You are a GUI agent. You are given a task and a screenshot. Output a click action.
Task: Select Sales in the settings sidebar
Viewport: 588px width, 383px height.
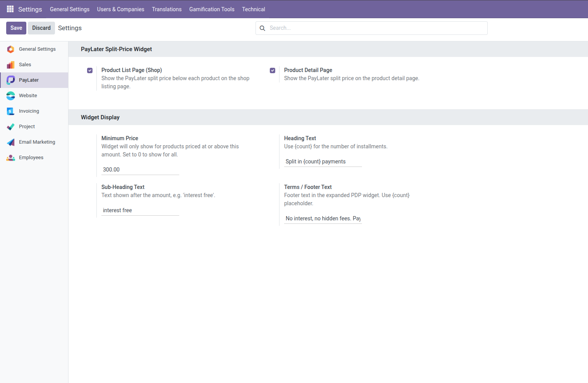click(x=34, y=65)
